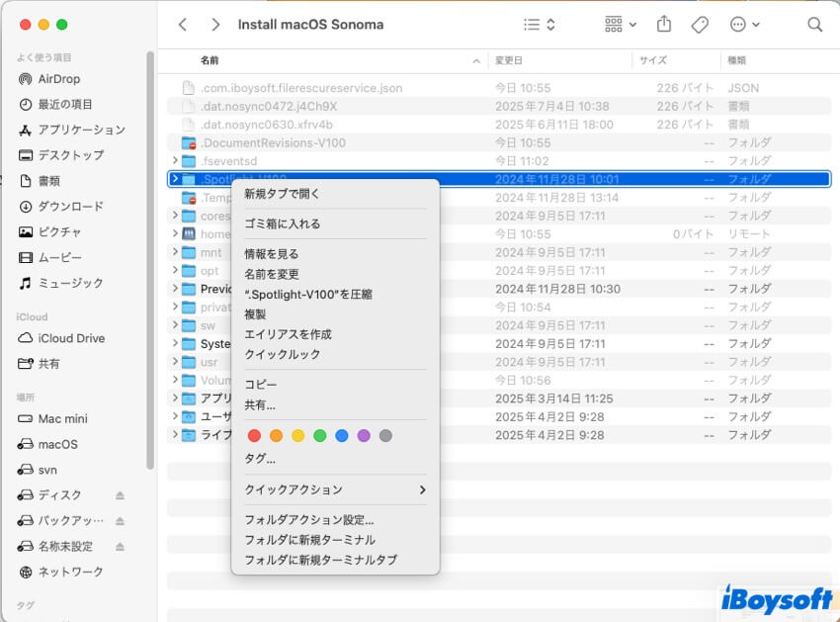Eject the ディスク volume
The width and height of the screenshot is (840, 622).
(x=120, y=495)
